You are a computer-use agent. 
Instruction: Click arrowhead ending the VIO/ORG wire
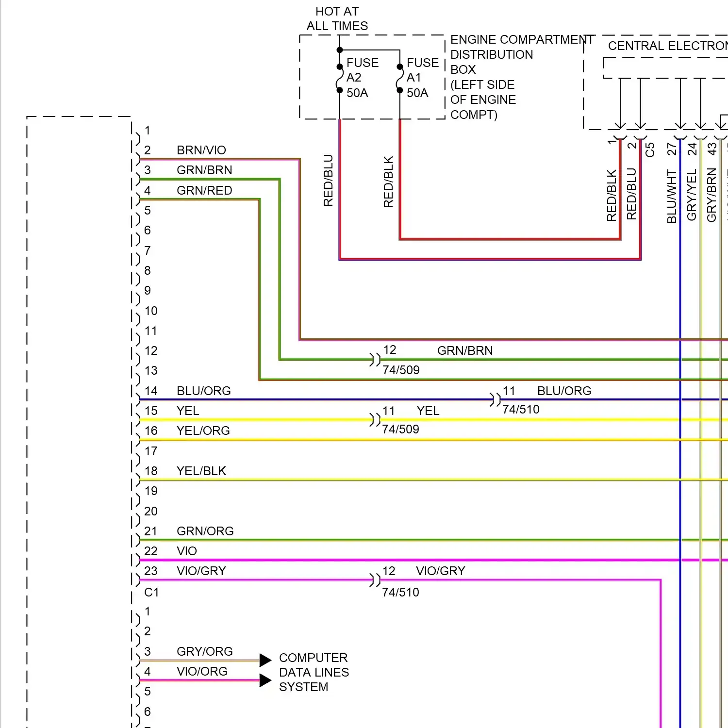coord(265,680)
